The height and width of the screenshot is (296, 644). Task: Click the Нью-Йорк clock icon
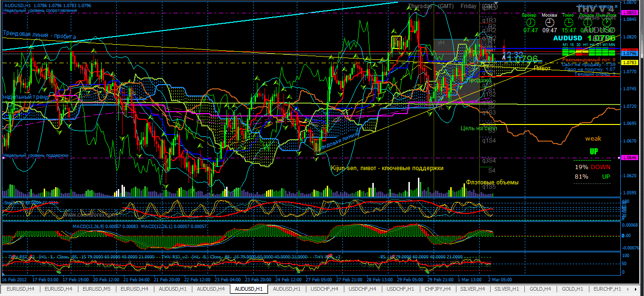(x=606, y=22)
